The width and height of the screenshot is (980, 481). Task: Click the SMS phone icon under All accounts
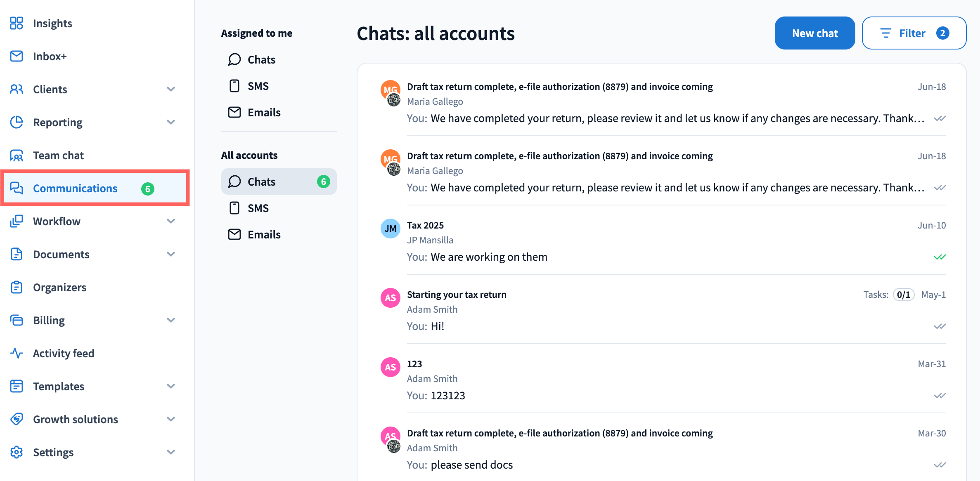[234, 208]
